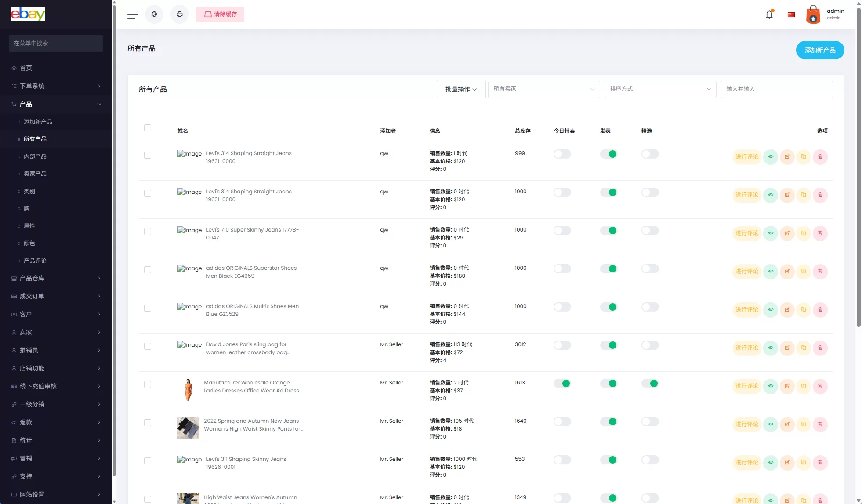
Task: Click the globe icon in top bar
Action: [154, 15]
